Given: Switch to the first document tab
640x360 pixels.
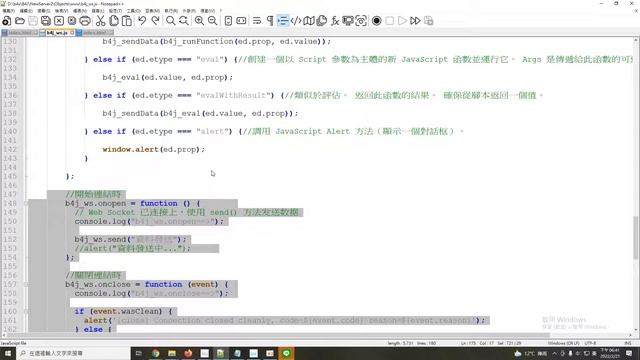Looking at the screenshot, I should (x=20, y=33).
